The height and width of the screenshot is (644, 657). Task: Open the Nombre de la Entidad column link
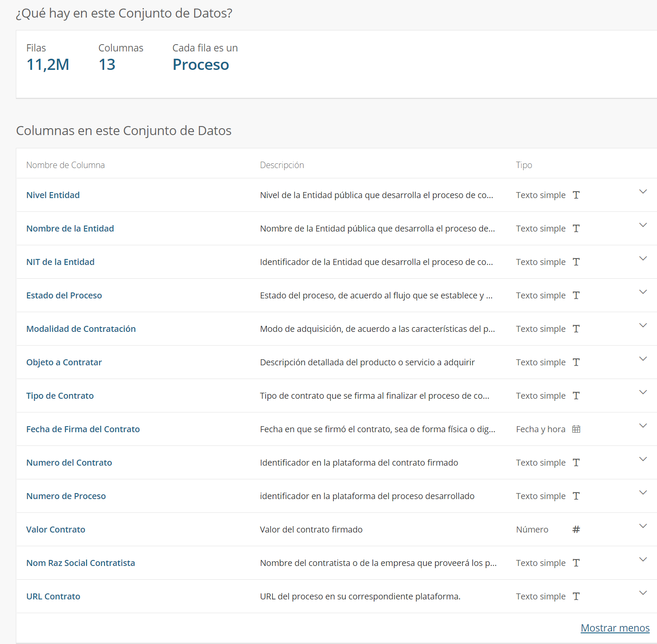coord(70,228)
